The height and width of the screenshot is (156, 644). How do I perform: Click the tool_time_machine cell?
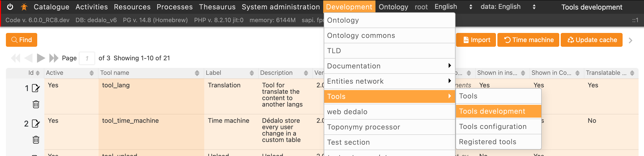[x=151, y=132]
